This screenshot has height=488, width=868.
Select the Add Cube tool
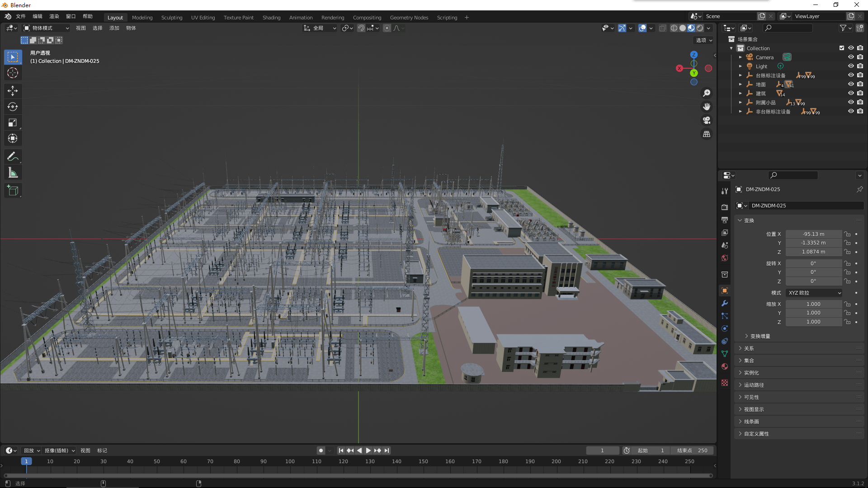(x=13, y=191)
